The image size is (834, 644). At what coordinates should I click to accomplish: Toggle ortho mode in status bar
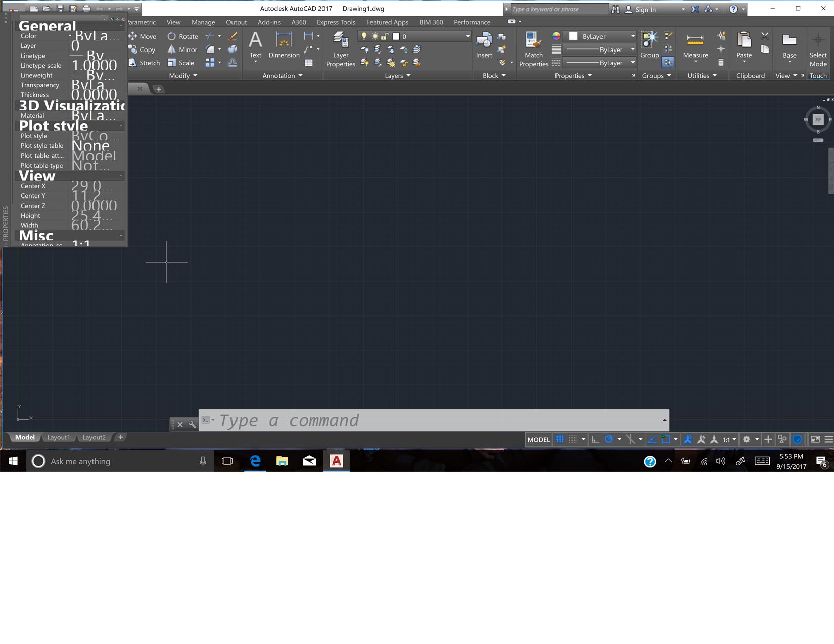tap(595, 439)
